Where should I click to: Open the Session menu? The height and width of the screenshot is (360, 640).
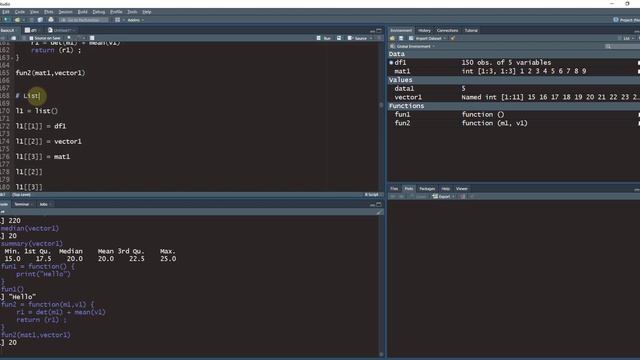coord(65,12)
